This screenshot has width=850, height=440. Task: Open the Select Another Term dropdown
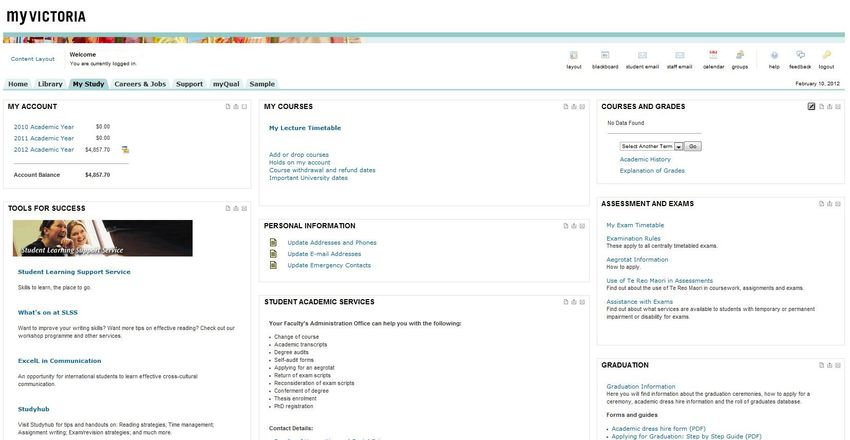tap(652, 146)
